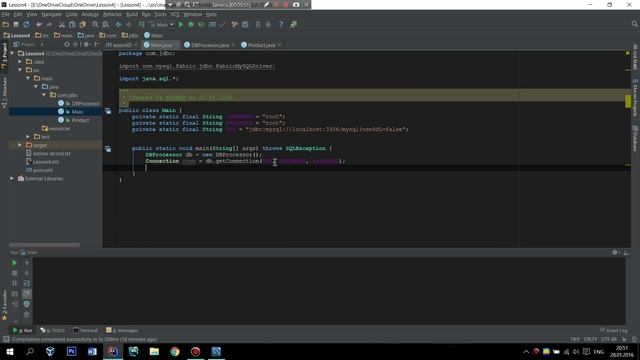Click the Open folder icon in the main toolbar
The width and height of the screenshot is (640, 360).
(x=6, y=25)
